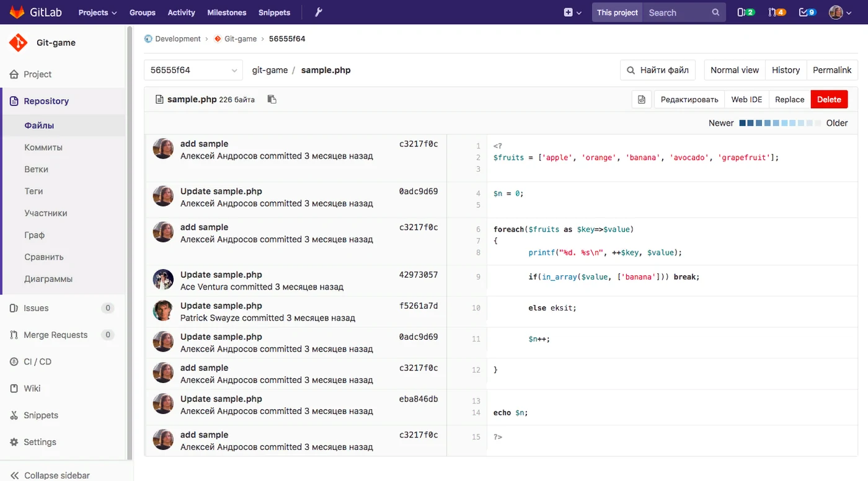
Task: Click Редактировать to edit the file
Action: [x=689, y=100]
